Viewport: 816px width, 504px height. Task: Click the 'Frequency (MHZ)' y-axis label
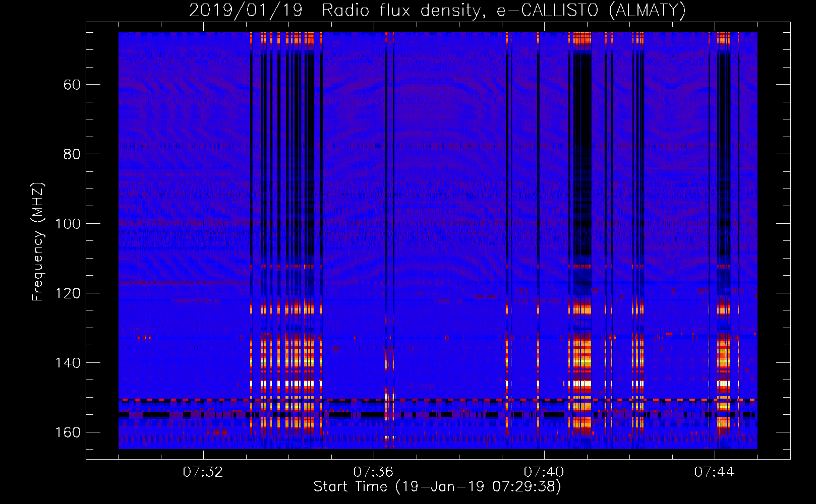pos(38,241)
